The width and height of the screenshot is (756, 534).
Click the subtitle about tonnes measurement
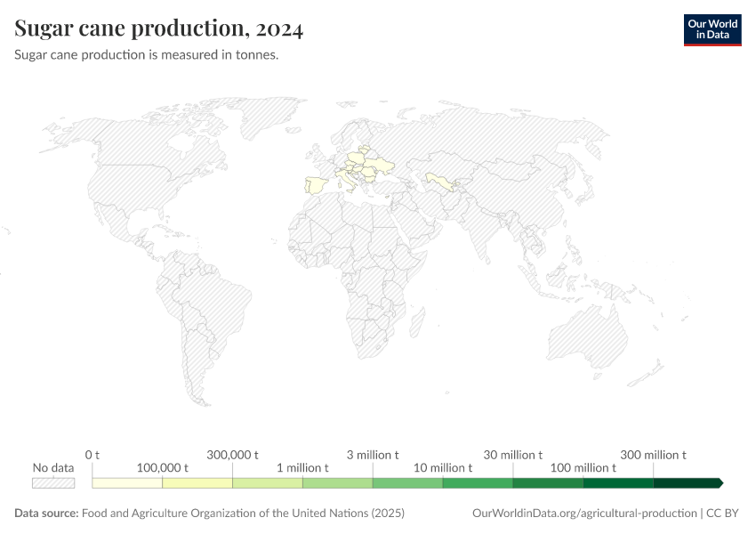(147, 54)
